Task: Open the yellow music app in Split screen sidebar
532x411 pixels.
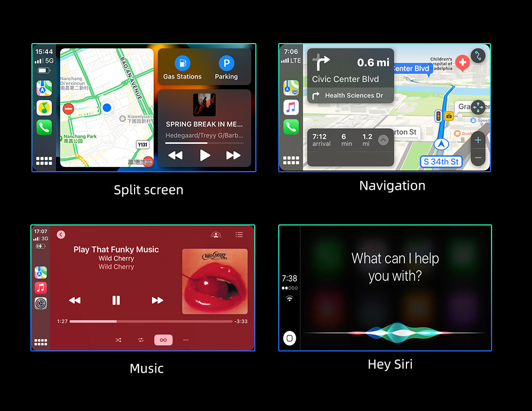Action: coord(44,107)
